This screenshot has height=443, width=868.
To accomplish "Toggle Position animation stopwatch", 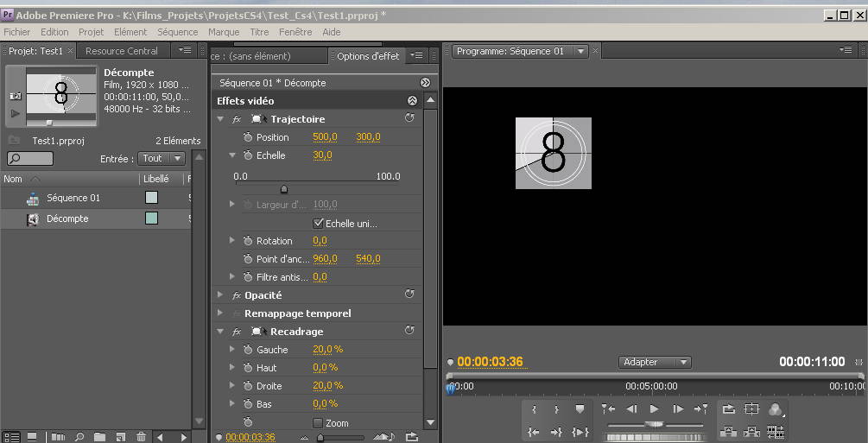I will [248, 136].
